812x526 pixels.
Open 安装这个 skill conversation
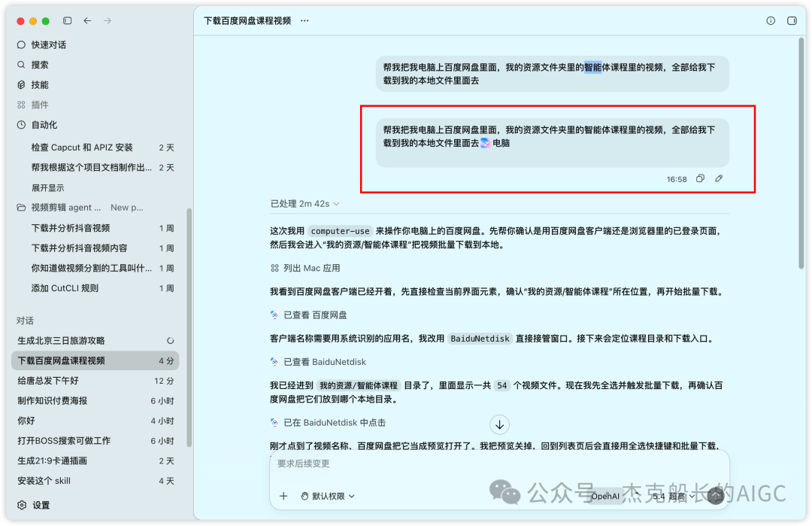click(95, 481)
